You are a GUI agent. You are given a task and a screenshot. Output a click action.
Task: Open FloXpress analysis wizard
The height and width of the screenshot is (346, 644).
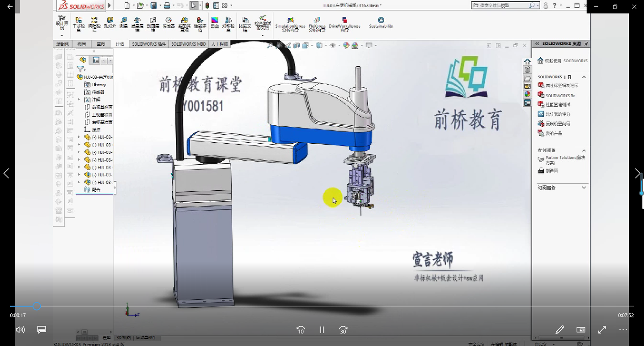click(317, 24)
